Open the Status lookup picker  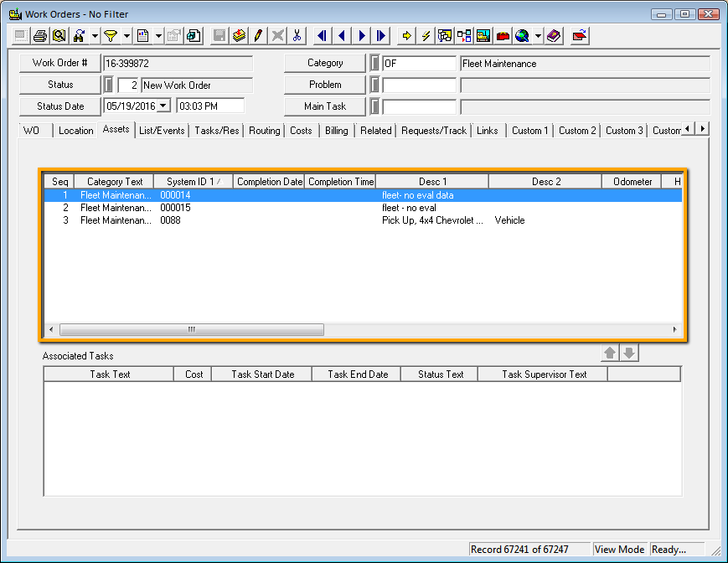pos(108,85)
